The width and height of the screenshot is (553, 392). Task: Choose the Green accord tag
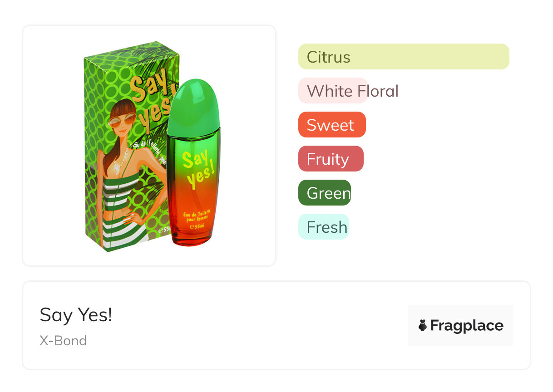coord(325,193)
